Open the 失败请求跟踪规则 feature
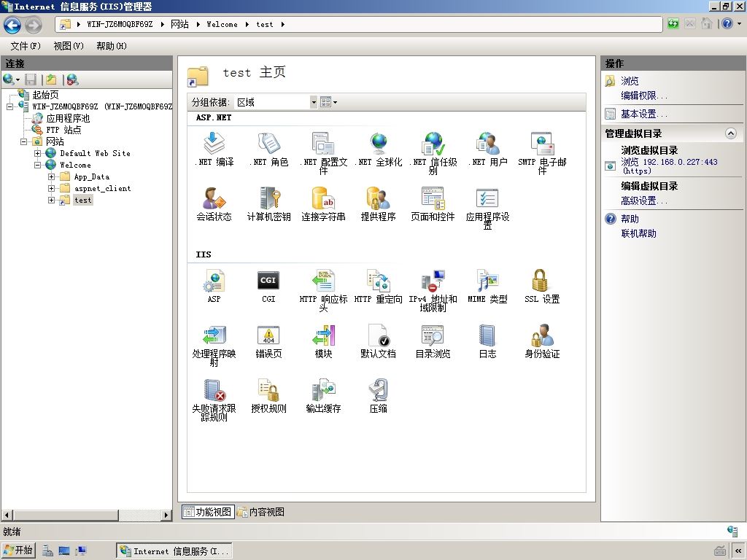This screenshot has width=747, height=560. click(214, 400)
